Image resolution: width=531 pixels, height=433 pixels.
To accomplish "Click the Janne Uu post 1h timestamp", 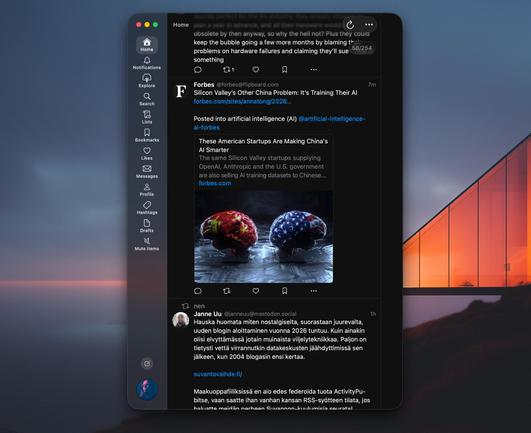I will pos(373,314).
